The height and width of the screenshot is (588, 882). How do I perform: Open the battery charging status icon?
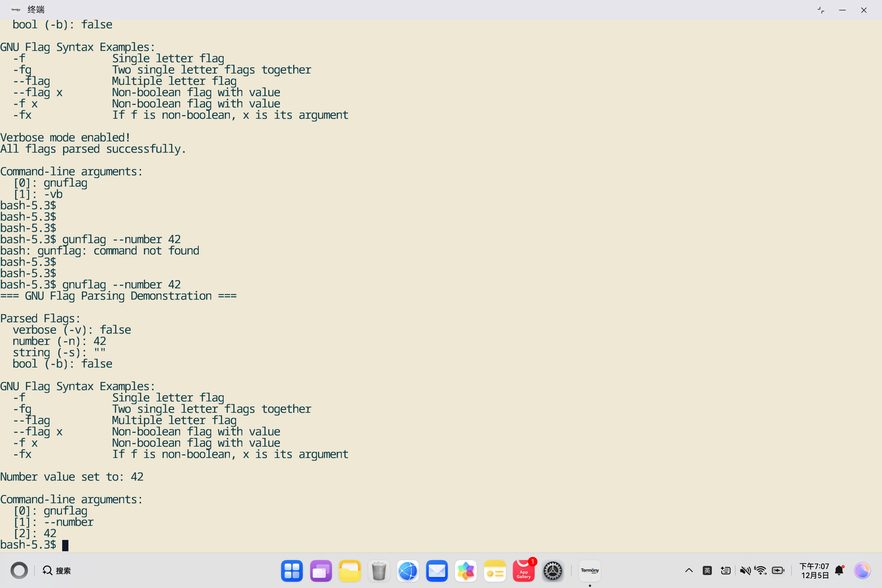point(778,571)
